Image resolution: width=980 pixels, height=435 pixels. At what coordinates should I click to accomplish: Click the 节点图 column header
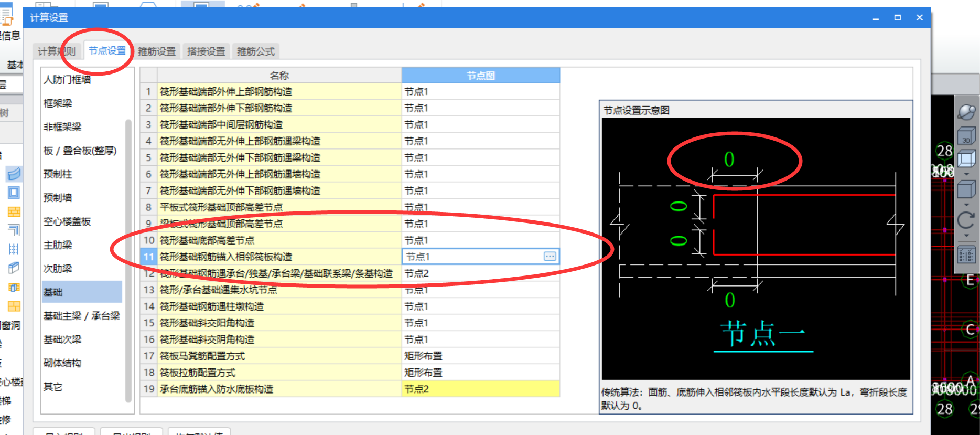pyautogui.click(x=481, y=76)
